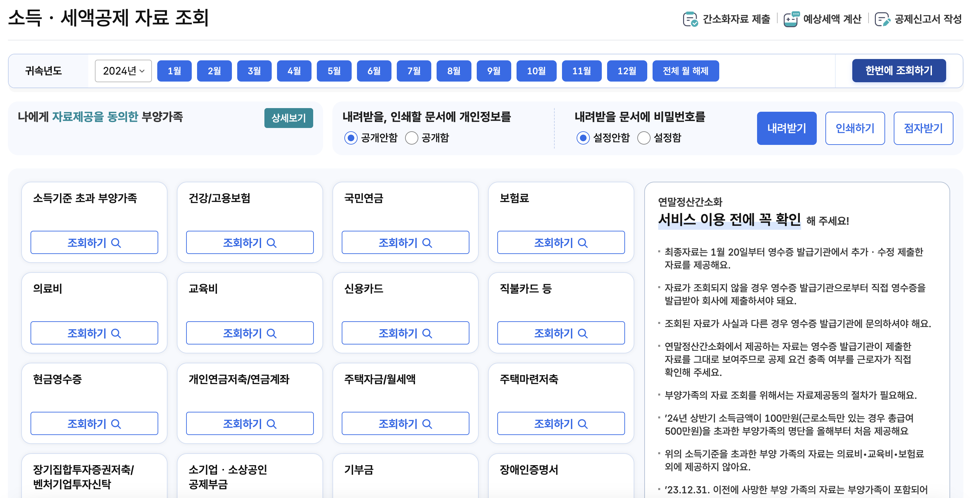The width and height of the screenshot is (980, 498).
Task: Toggle the 3월 month button
Action: (x=254, y=71)
